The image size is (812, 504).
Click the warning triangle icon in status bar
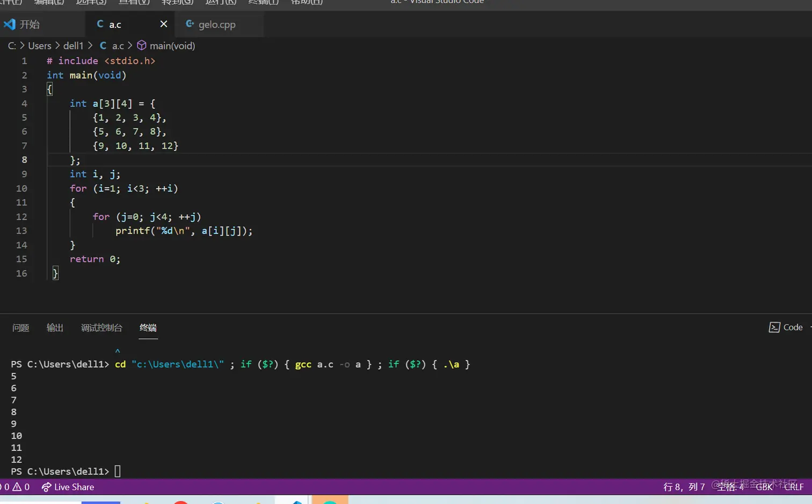point(17,487)
